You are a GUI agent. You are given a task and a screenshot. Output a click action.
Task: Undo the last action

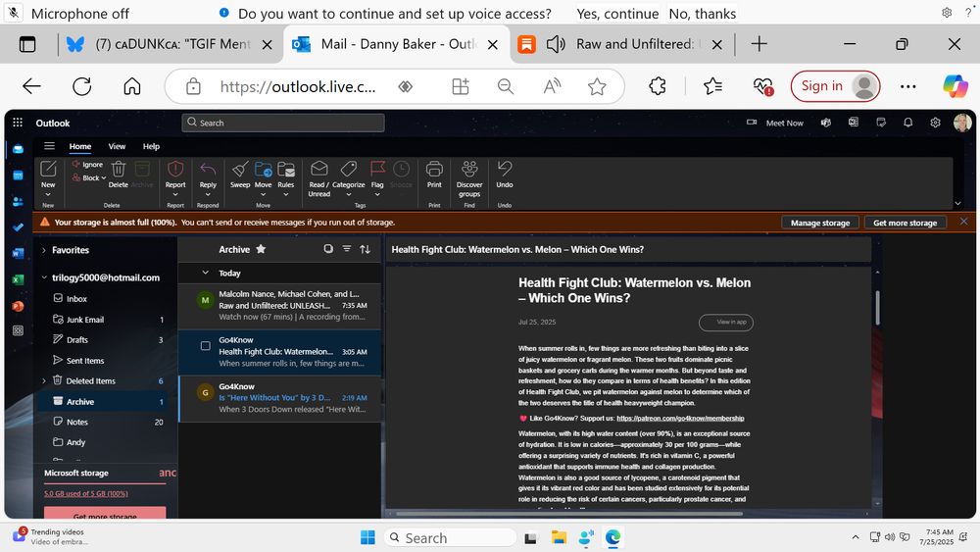point(505,169)
